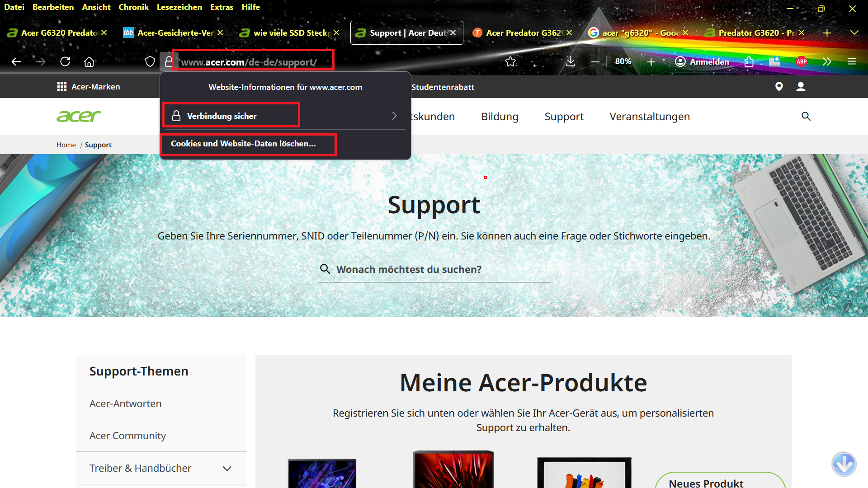Viewport: 868px width, 488px height.
Task: Open the Acer user account icon
Action: click(801, 86)
